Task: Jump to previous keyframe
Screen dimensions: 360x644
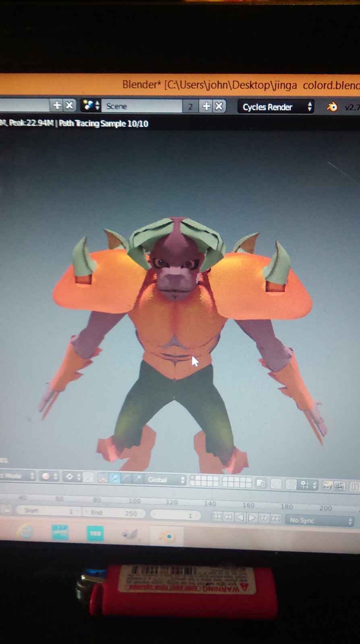Action: coord(228,516)
